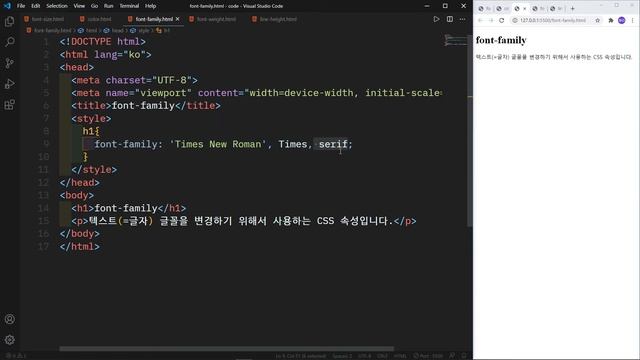Screen dimensions: 640x360
Task: Open the Accounts menu icon
Action: pos(9,319)
